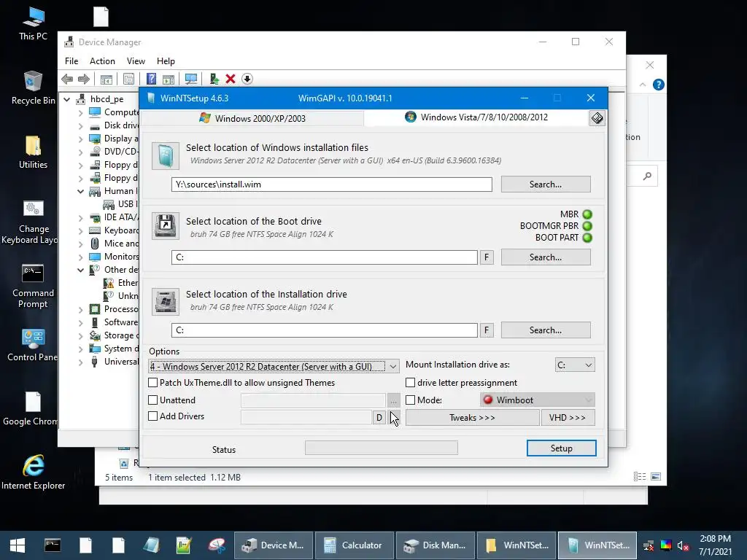
Task: Open Control Panel desktop shortcut
Action: (x=33, y=345)
